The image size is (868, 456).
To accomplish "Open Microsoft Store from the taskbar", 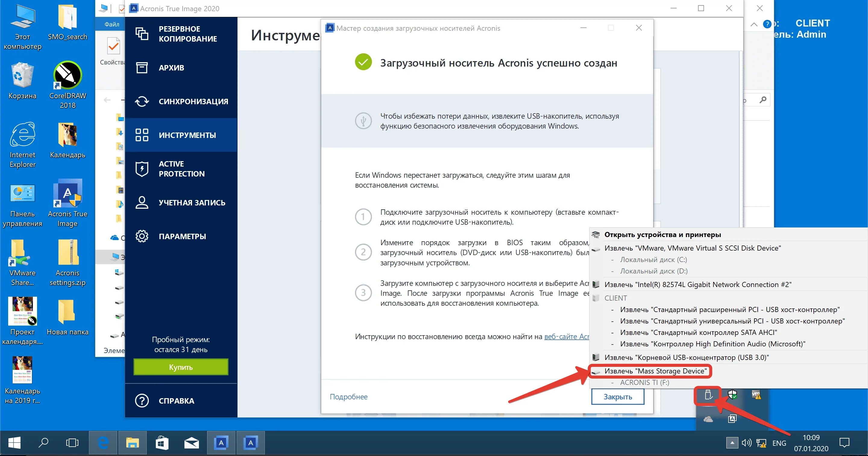I will (x=162, y=443).
